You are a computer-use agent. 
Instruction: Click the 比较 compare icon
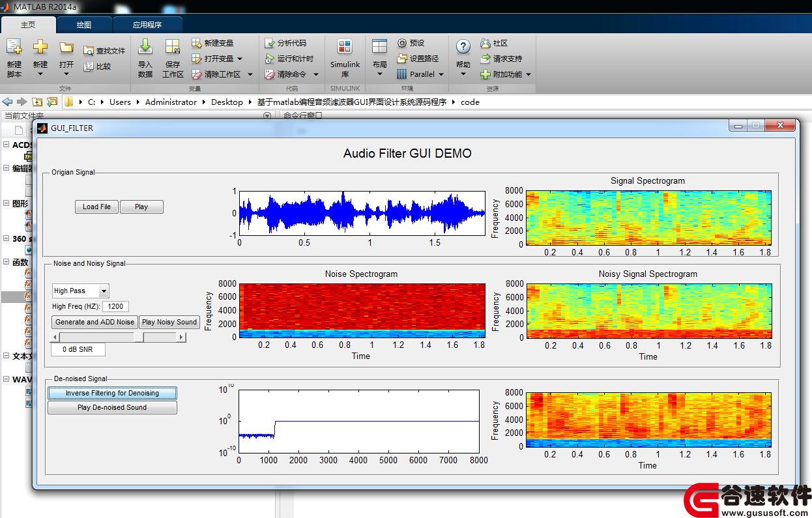click(x=89, y=66)
